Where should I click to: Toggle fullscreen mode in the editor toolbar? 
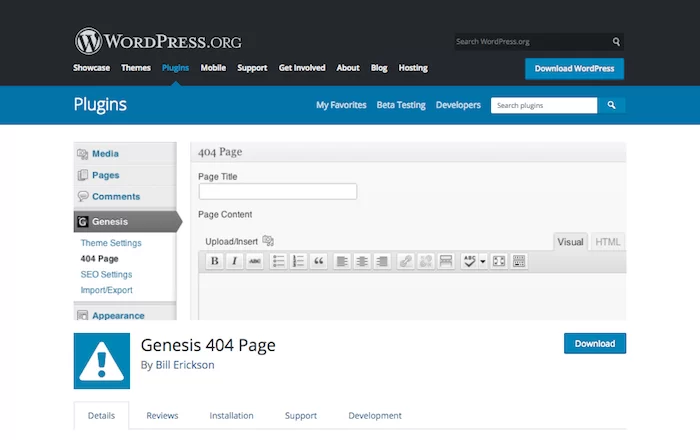point(499,261)
